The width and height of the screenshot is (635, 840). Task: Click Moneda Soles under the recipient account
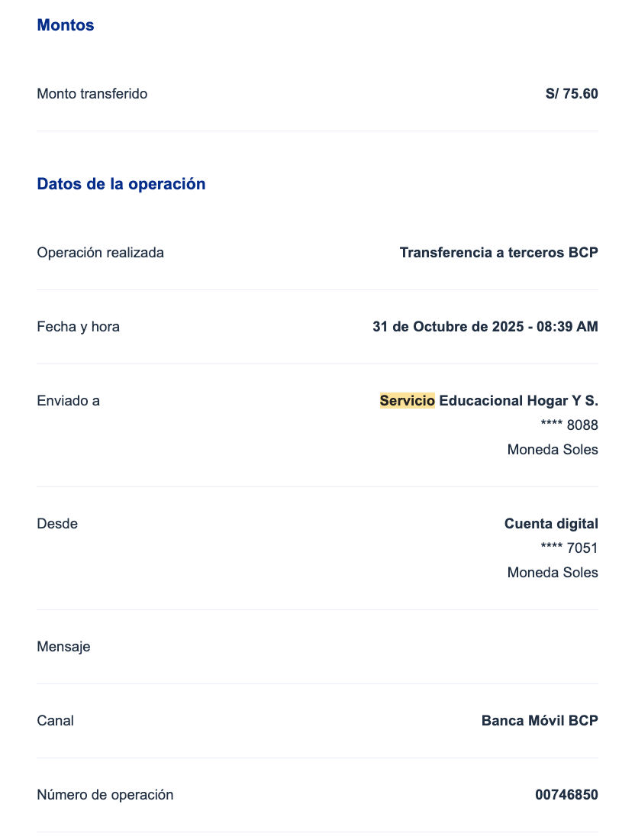pyautogui.click(x=553, y=450)
